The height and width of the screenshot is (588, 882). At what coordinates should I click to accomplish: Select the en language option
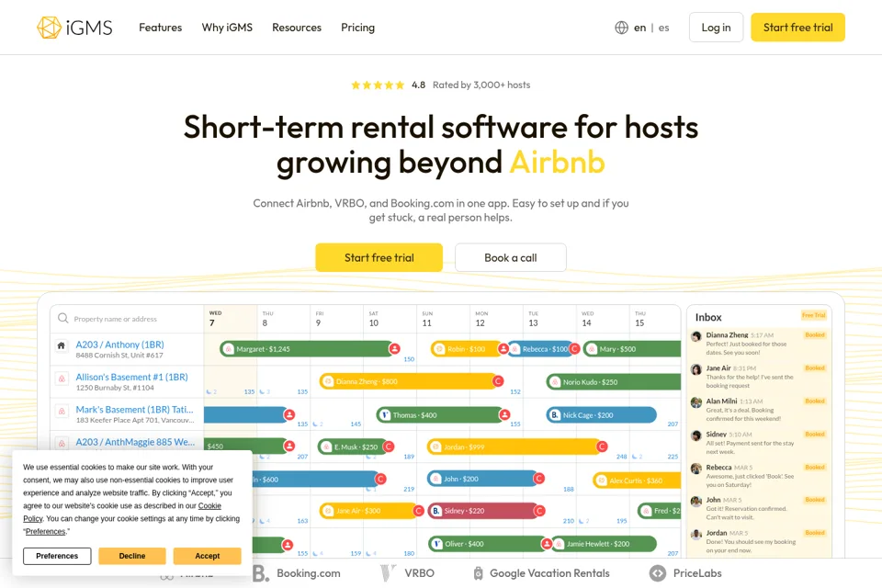pyautogui.click(x=640, y=28)
